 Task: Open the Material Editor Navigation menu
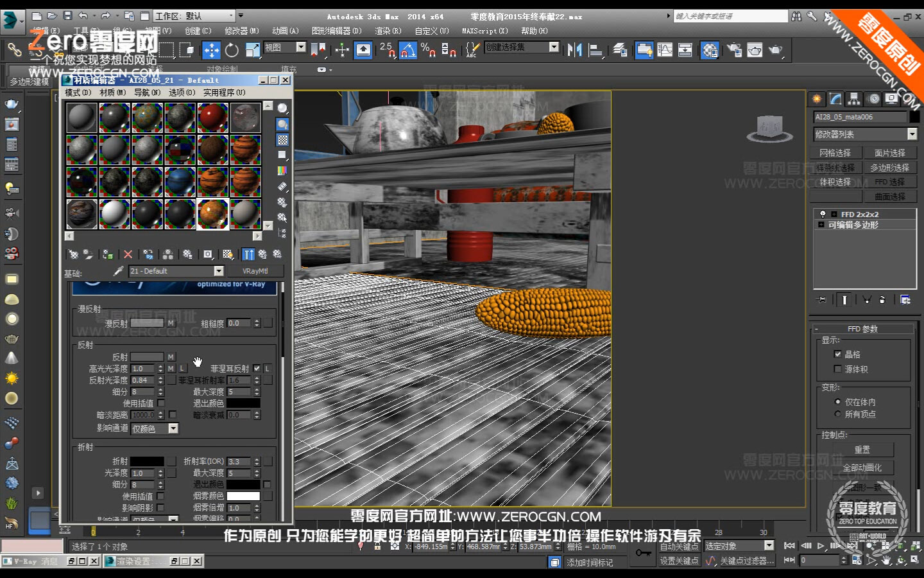147,92
